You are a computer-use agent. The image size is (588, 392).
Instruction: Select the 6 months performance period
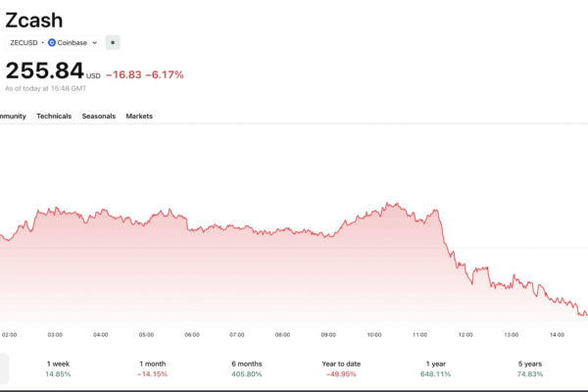[x=246, y=368]
